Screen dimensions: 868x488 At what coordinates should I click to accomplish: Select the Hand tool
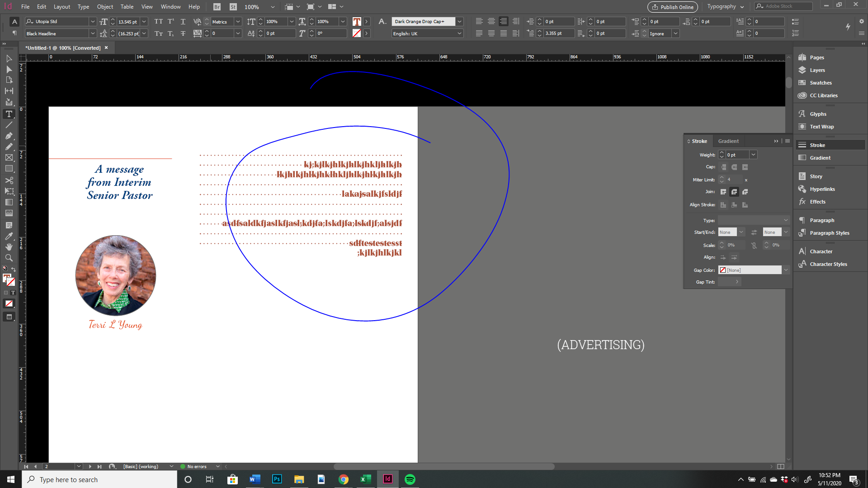(9, 246)
